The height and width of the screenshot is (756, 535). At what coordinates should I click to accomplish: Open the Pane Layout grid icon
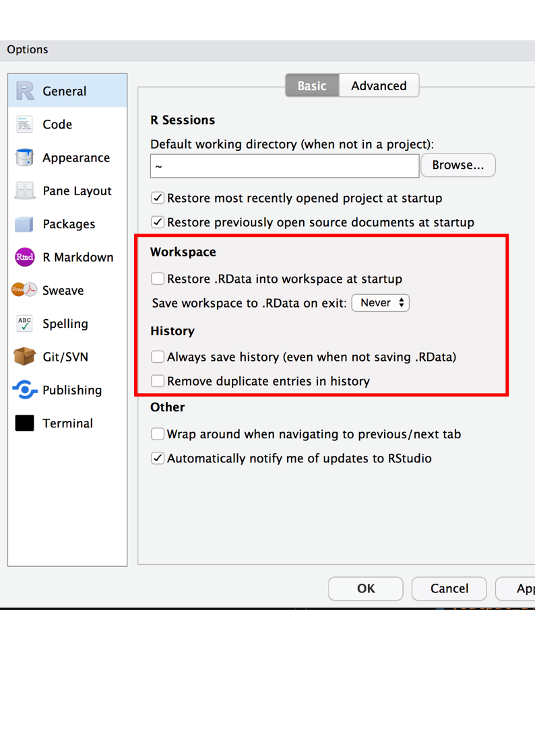click(x=24, y=191)
